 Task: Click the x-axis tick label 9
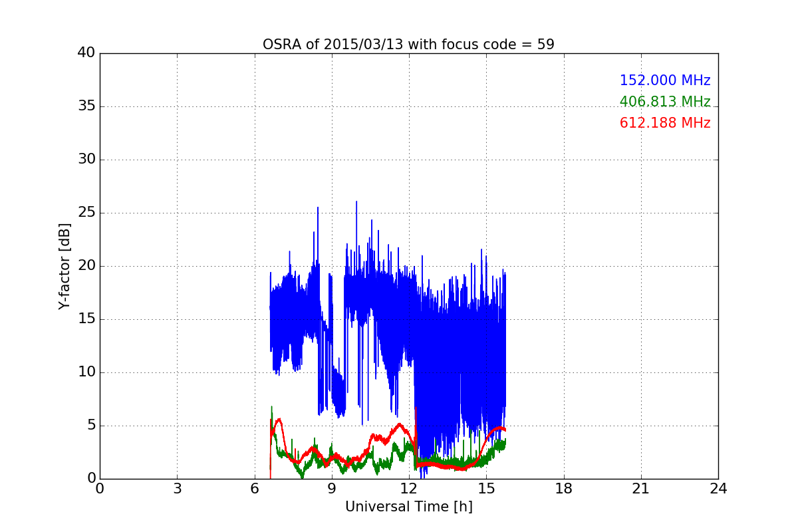pos(332,489)
